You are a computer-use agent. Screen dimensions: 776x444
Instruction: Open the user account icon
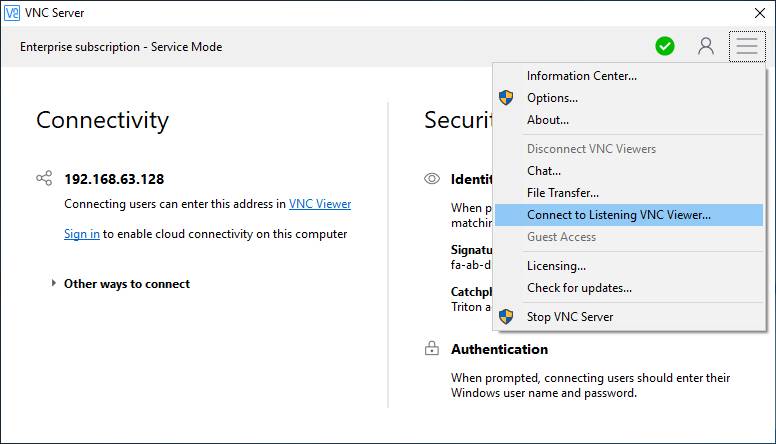(706, 46)
